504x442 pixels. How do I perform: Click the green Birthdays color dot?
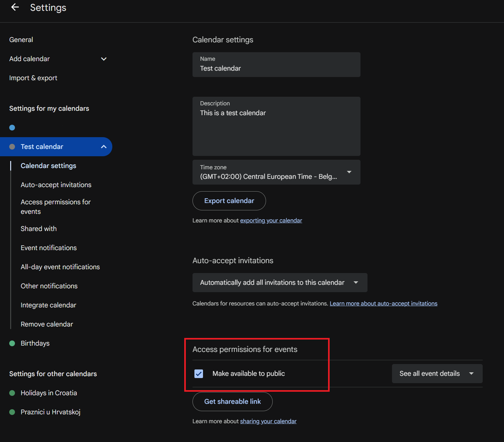12,343
